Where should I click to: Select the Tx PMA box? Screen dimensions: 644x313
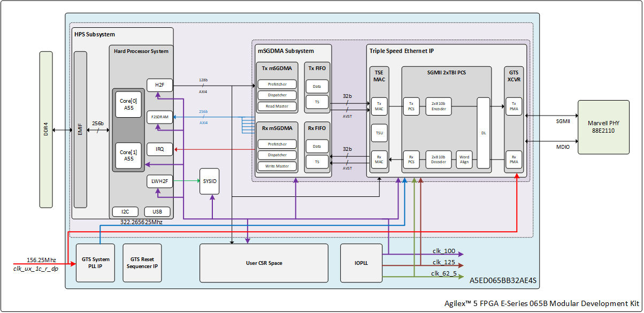pos(513,106)
